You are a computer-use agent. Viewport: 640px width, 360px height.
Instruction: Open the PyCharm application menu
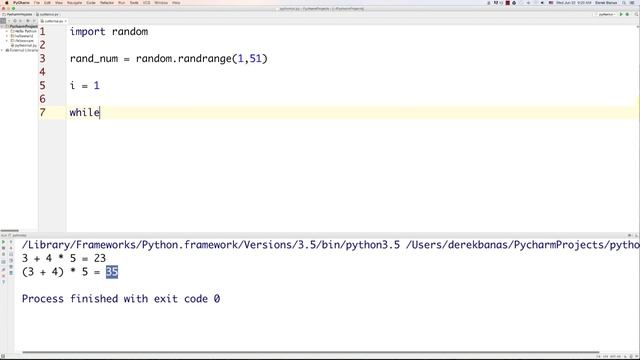[x=21, y=3]
